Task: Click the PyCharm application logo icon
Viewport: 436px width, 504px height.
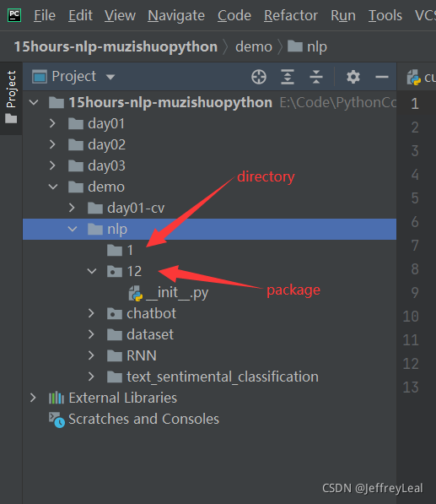Action: [14, 15]
